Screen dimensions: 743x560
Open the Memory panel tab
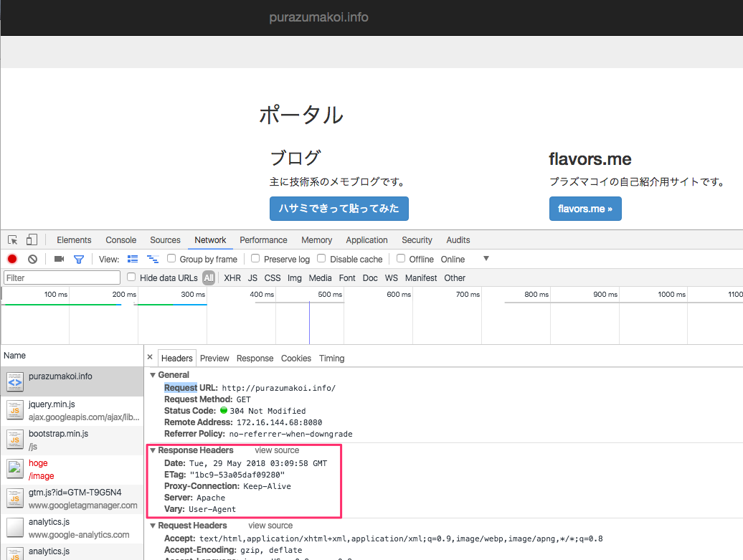point(316,239)
